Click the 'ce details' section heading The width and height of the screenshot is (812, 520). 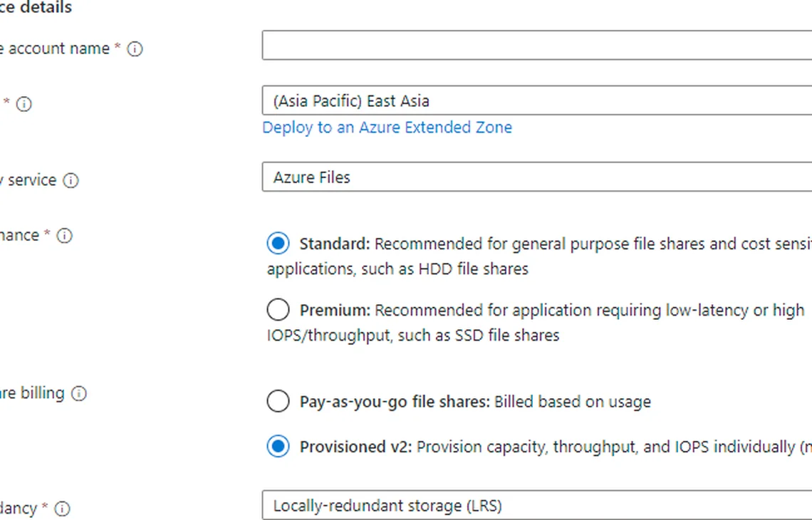point(36,7)
